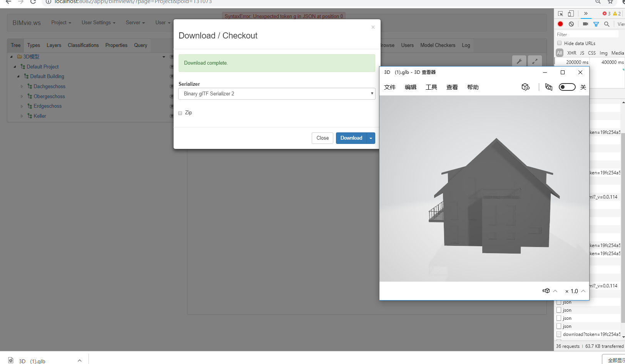Open the User Settings dropdown menu
The height and width of the screenshot is (364, 625).
click(x=99, y=23)
